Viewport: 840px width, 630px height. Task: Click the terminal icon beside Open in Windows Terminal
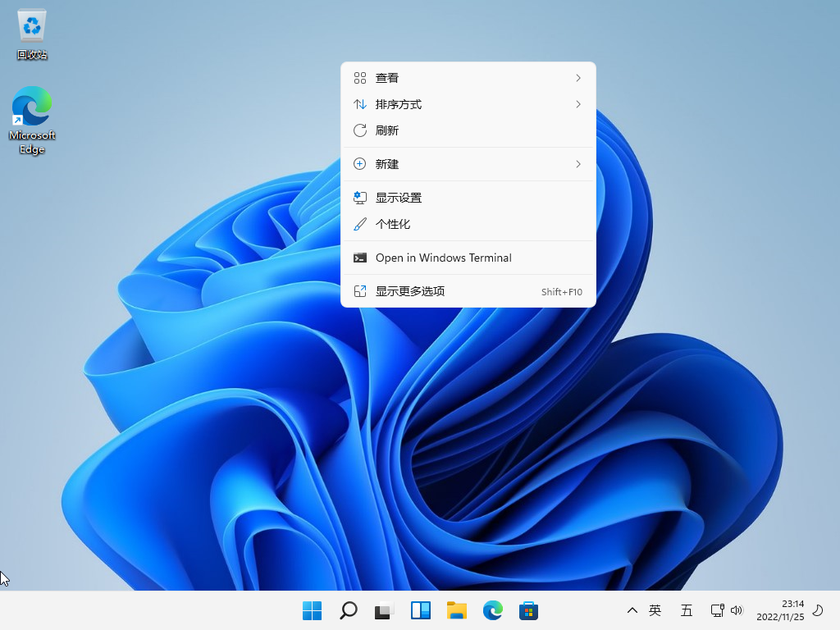(360, 258)
